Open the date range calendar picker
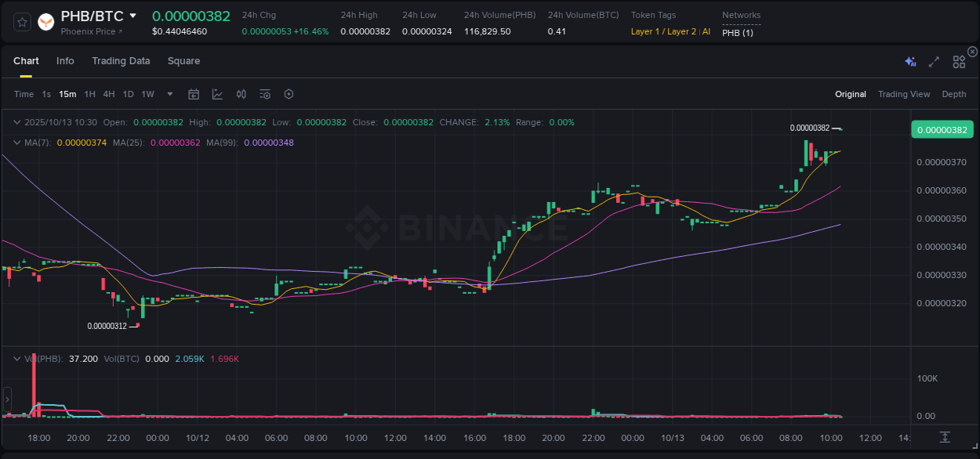Image resolution: width=980 pixels, height=459 pixels. [x=194, y=94]
